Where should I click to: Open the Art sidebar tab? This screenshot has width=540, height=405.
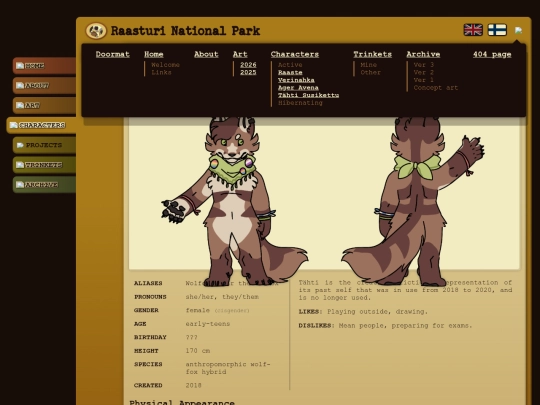44,105
